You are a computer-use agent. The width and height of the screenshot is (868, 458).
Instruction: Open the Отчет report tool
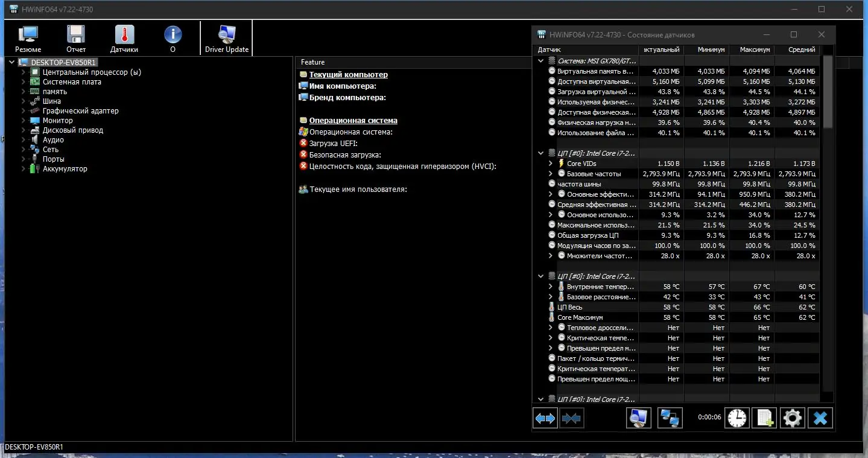point(75,37)
